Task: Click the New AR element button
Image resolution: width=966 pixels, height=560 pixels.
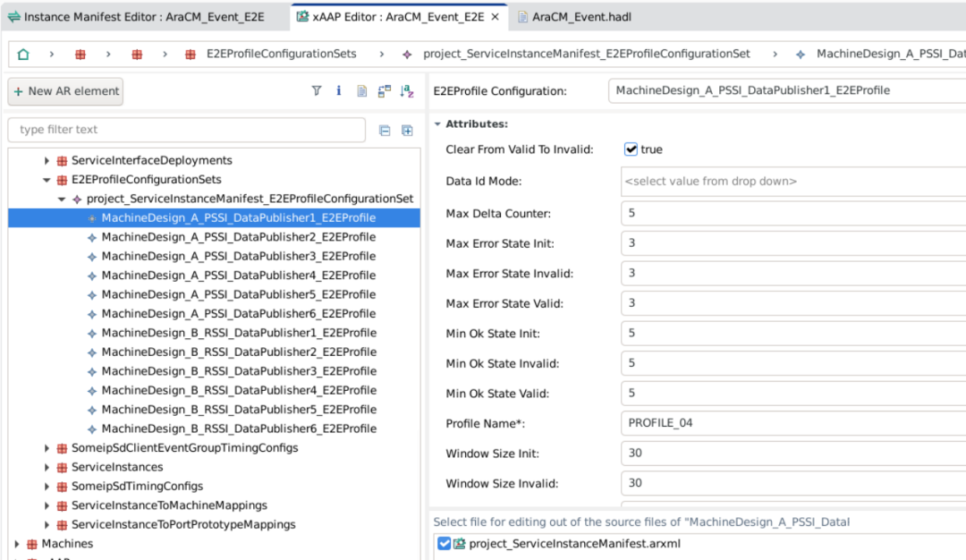Action: (x=66, y=91)
